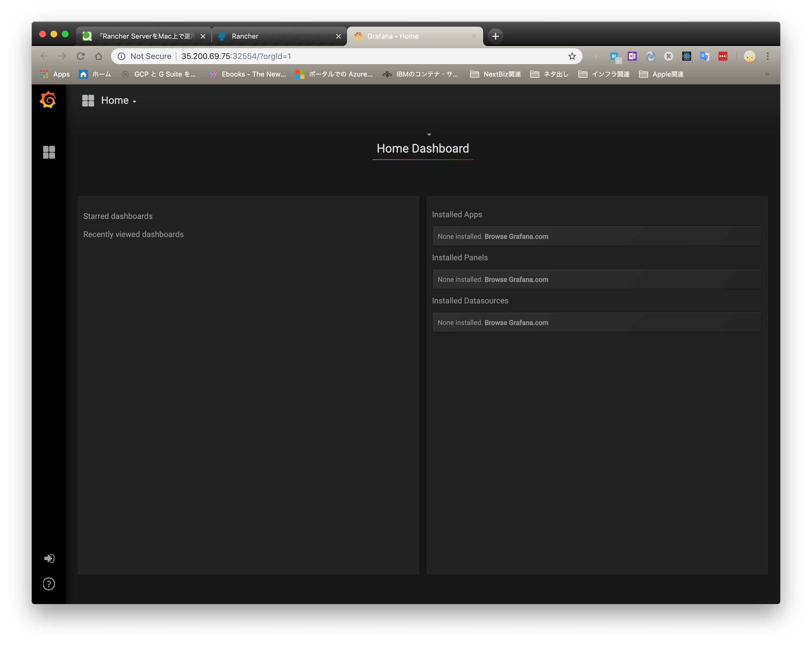Bookmark page with the star icon
Viewport: 812px width, 646px height.
[572, 56]
